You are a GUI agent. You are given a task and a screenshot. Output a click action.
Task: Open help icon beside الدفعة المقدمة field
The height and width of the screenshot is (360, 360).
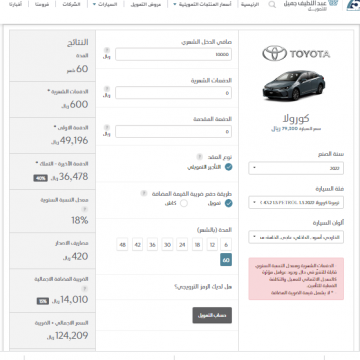coord(107,127)
